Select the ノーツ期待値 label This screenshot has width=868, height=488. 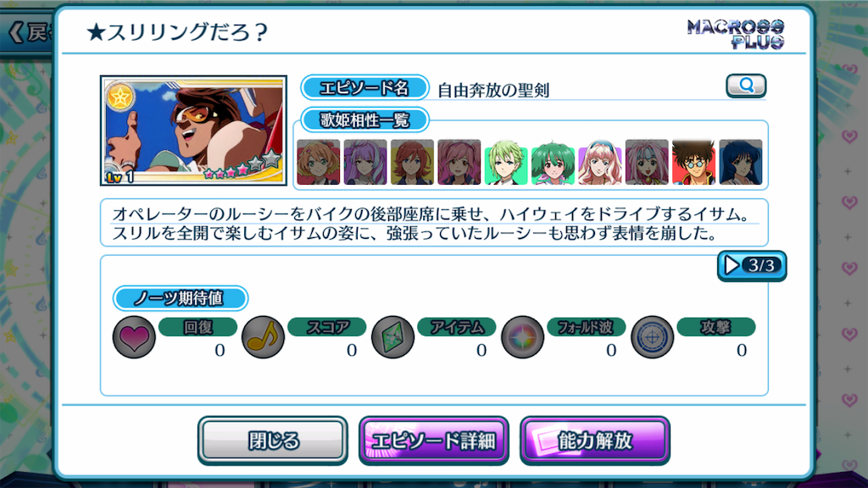click(181, 298)
